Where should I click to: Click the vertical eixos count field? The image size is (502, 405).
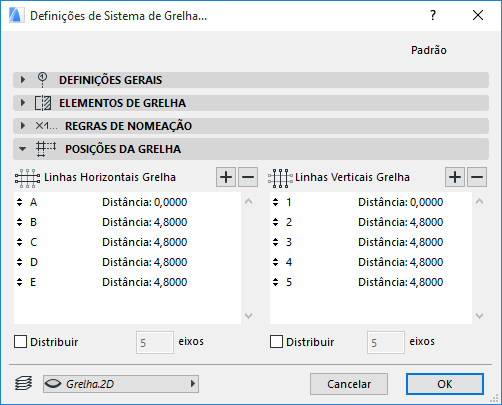click(386, 342)
